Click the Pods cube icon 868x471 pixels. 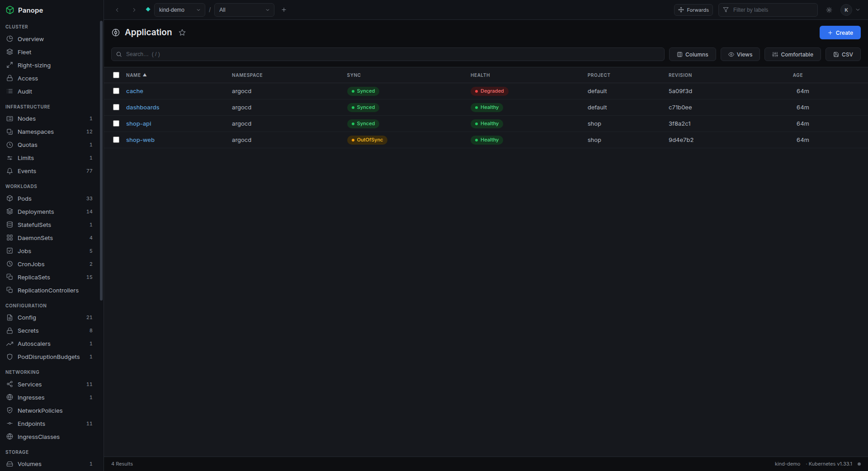tap(9, 198)
